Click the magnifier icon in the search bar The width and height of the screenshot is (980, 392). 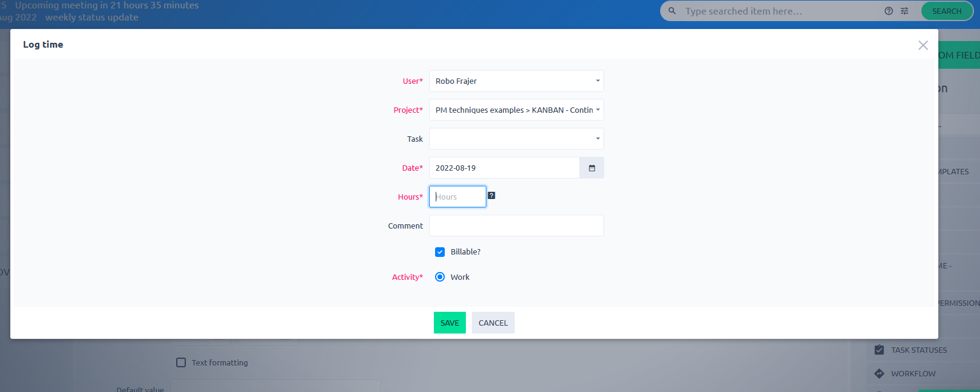pos(672,11)
